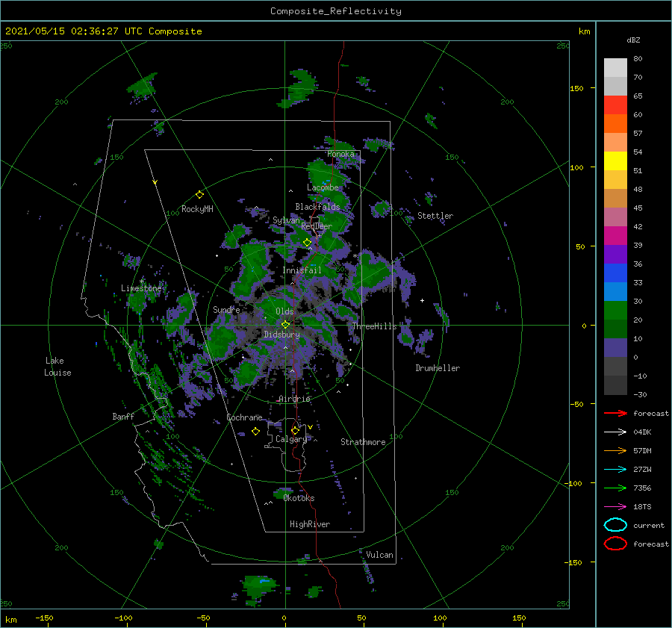
Task: Click the Composite_Reflectivity title
Action: point(336,11)
